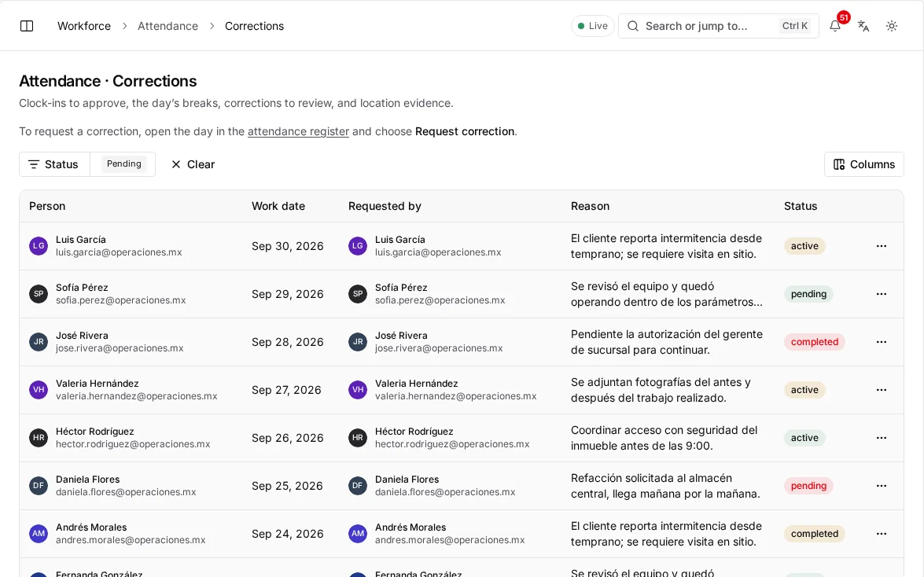Open row actions for Andrés Morales
The width and height of the screenshot is (924, 577).
coord(881,534)
